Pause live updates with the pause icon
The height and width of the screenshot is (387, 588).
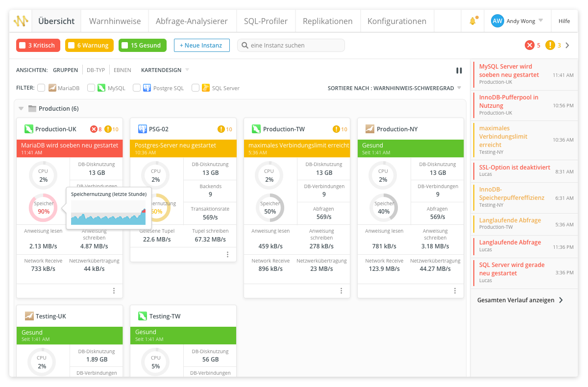coord(459,71)
